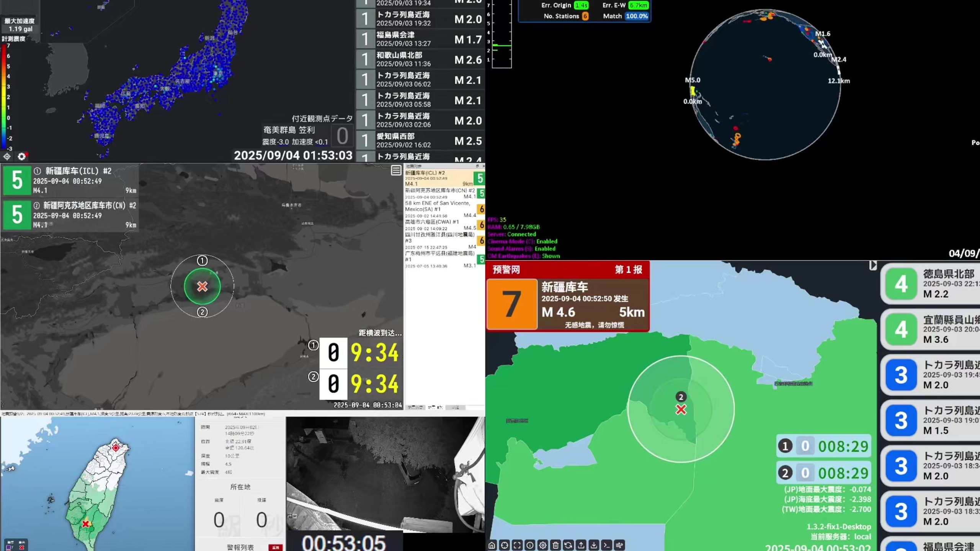Click the red epicenter cross on green map
The image size is (980, 551).
click(681, 409)
